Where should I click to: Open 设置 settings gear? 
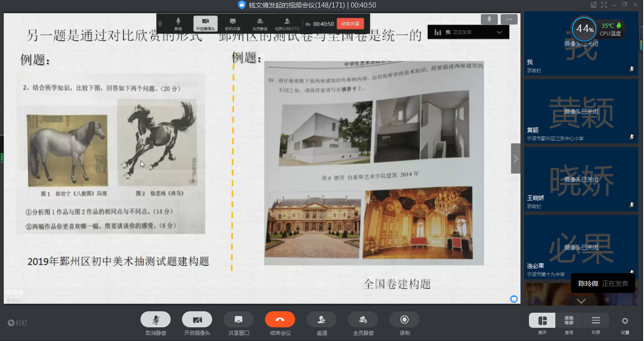pyautogui.click(x=625, y=321)
